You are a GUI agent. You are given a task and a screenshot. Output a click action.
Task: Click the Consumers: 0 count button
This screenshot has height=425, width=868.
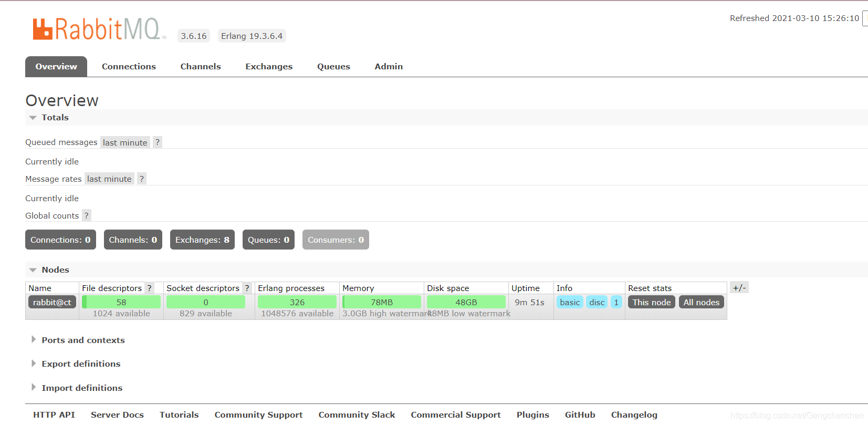(336, 240)
